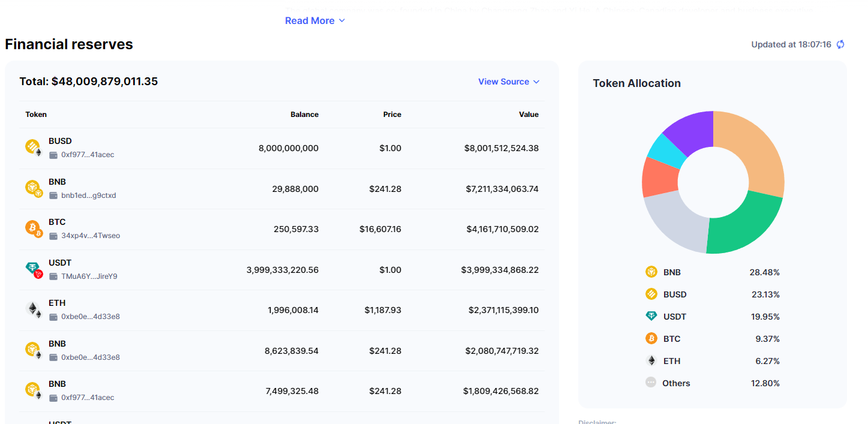Click the BUSD token icon in the table
The width and height of the screenshot is (868, 424).
tap(34, 148)
